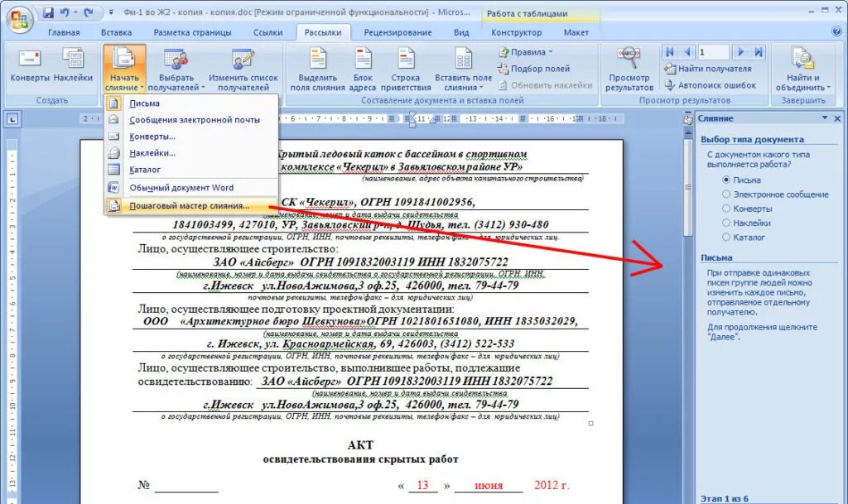Image resolution: width=848 pixels, height=504 pixels.
Task: Click the red date number 13
Action: tap(422, 485)
